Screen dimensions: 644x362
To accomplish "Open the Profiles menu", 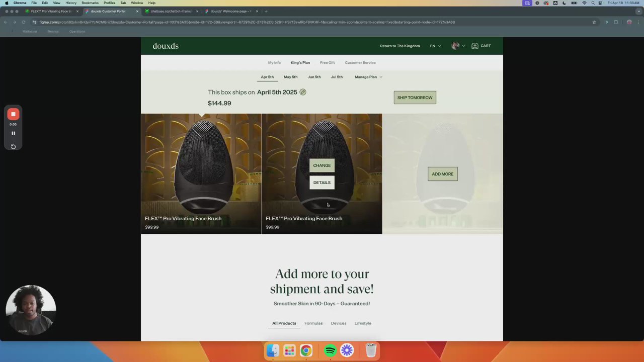I will (x=109, y=3).
